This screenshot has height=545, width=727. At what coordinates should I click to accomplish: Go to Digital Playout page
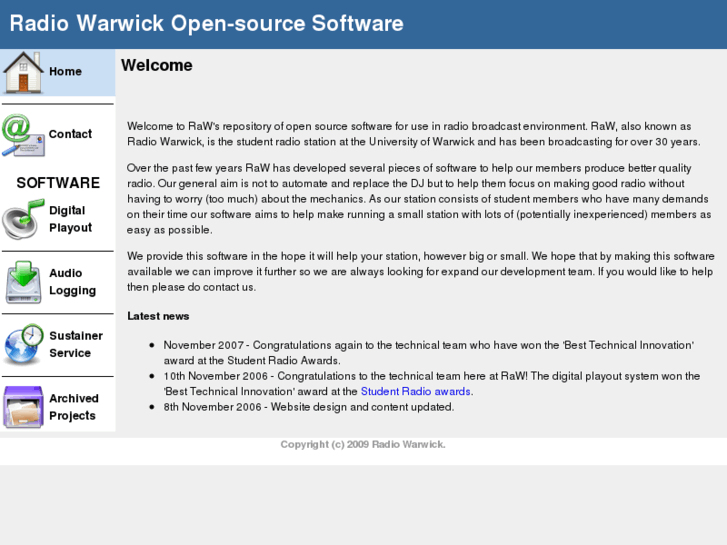pyautogui.click(x=70, y=219)
